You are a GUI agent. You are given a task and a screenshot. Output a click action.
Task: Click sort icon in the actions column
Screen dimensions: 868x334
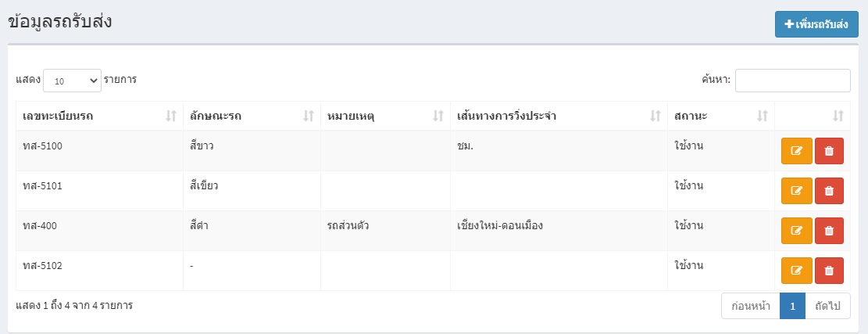(x=838, y=116)
